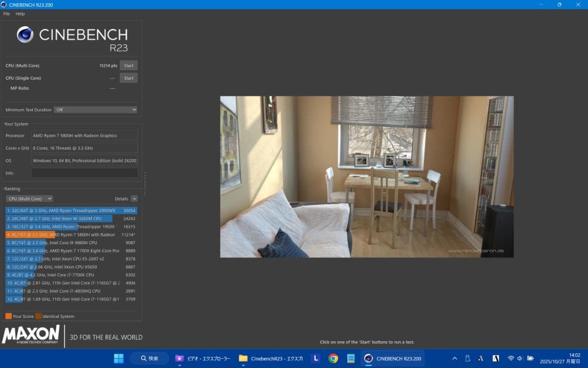
Task: Open the CPU (Multi Core) ranking dropdown
Action: click(29, 198)
